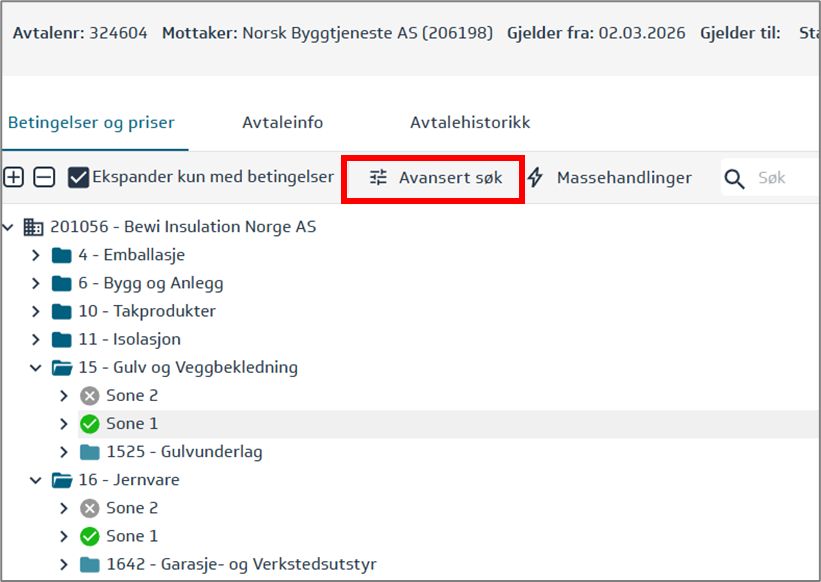
Task: Open the Avtalehistorikk tab
Action: tap(470, 123)
